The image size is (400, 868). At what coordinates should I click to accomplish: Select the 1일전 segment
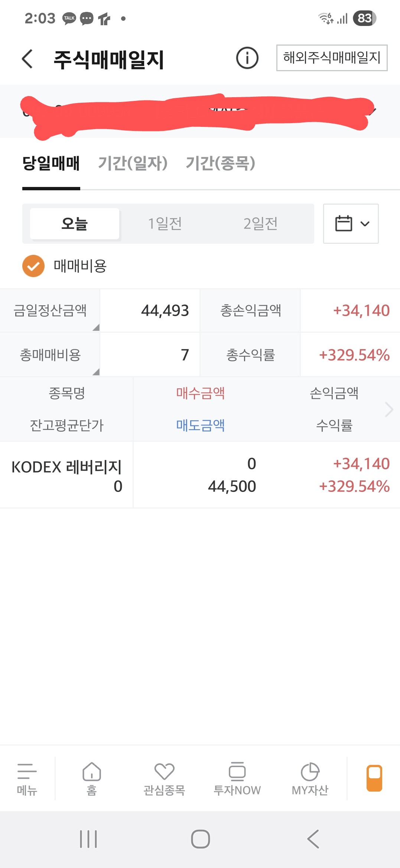[165, 224]
